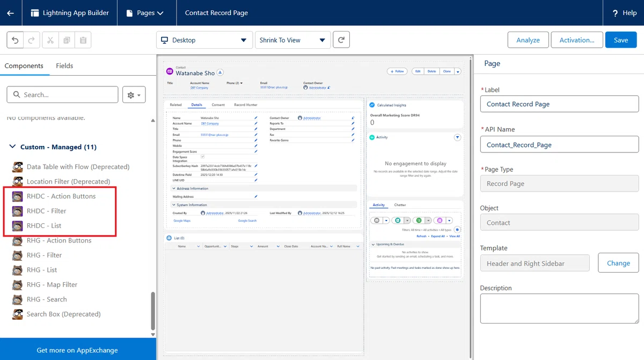Collapse the Custom - Managed section
This screenshot has height=360, width=644.
pos(12,147)
